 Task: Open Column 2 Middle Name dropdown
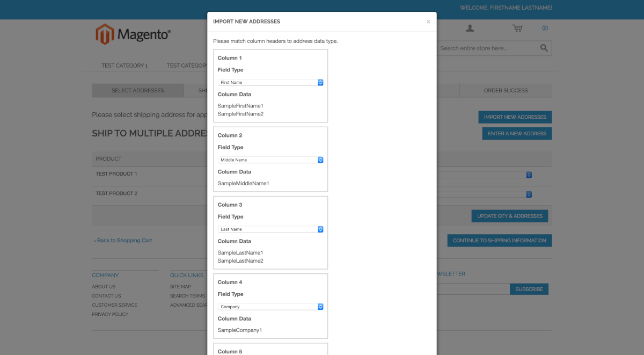click(x=270, y=160)
